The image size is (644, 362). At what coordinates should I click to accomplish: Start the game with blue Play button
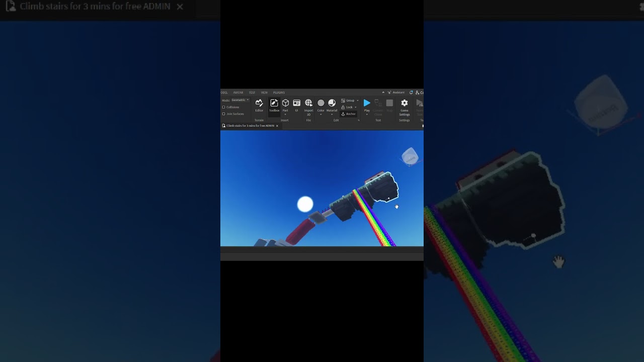click(367, 103)
